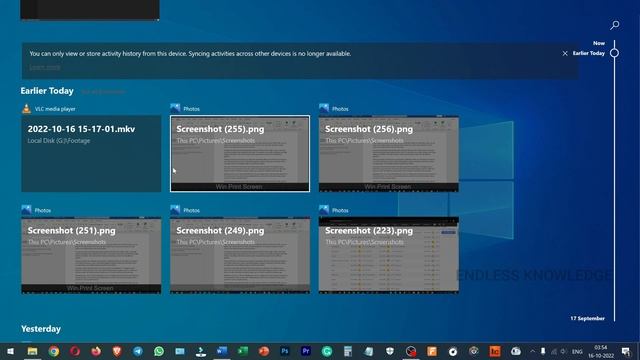640x360 pixels.
Task: Launch Brave browser from the taskbar
Action: pyautogui.click(x=117, y=351)
